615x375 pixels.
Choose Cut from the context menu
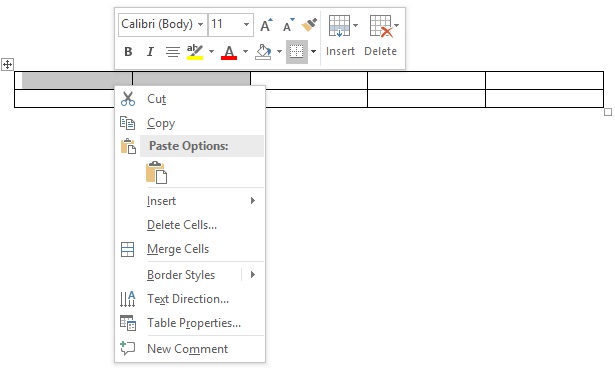(x=190, y=99)
